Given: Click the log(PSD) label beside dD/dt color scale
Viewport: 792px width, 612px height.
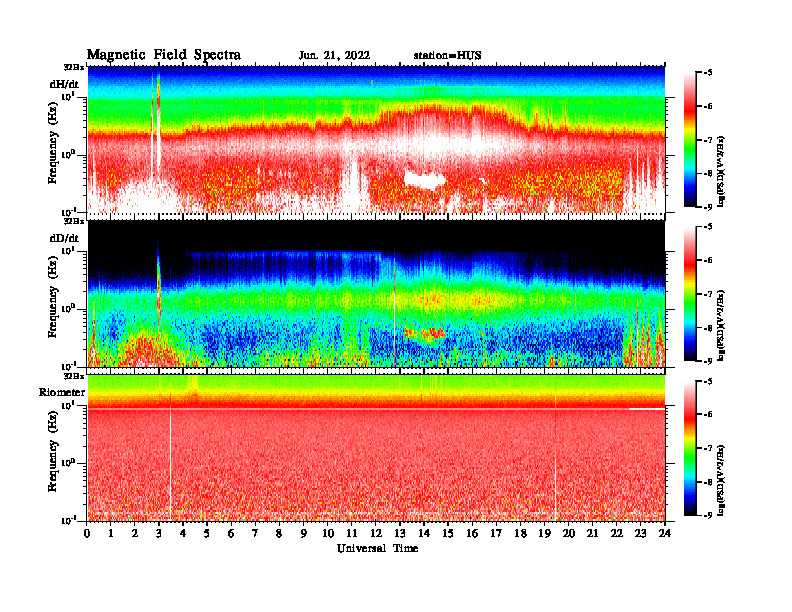Looking at the screenshot, I should click(721, 324).
